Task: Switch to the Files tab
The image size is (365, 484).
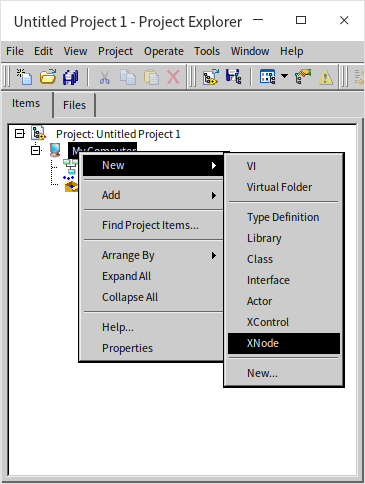Action: point(74,105)
